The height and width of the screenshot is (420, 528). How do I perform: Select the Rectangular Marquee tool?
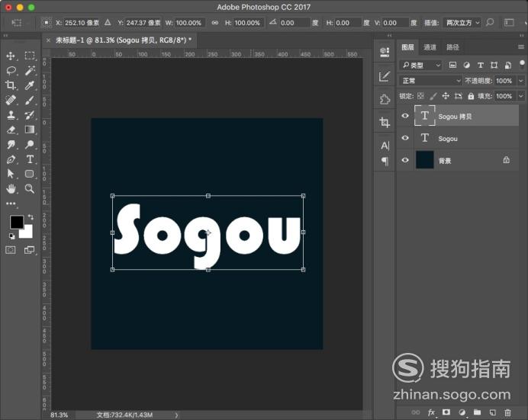(x=30, y=56)
